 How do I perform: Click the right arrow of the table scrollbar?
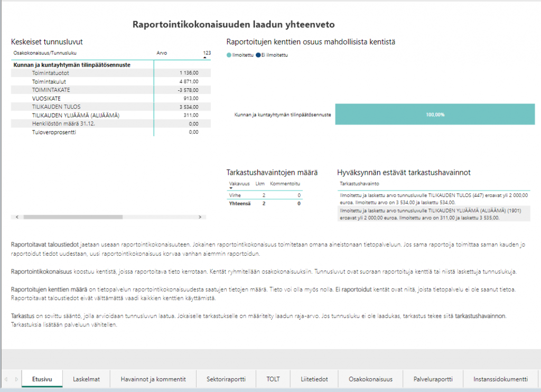(199, 217)
